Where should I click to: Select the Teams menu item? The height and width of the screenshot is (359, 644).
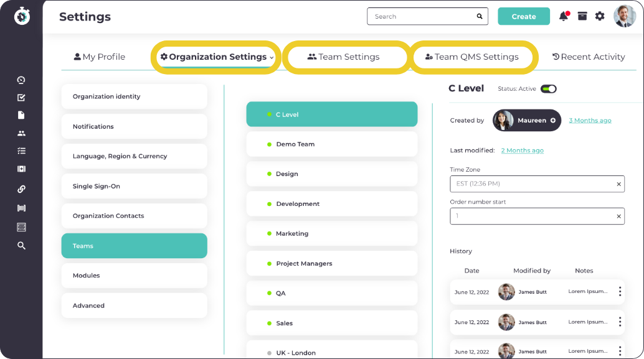(135, 246)
